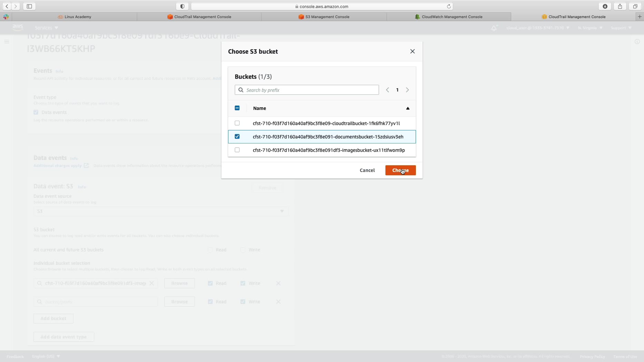Image resolution: width=644 pixels, height=362 pixels.
Task: Browse buckets for the imagesbucket entry
Action: [179, 283]
